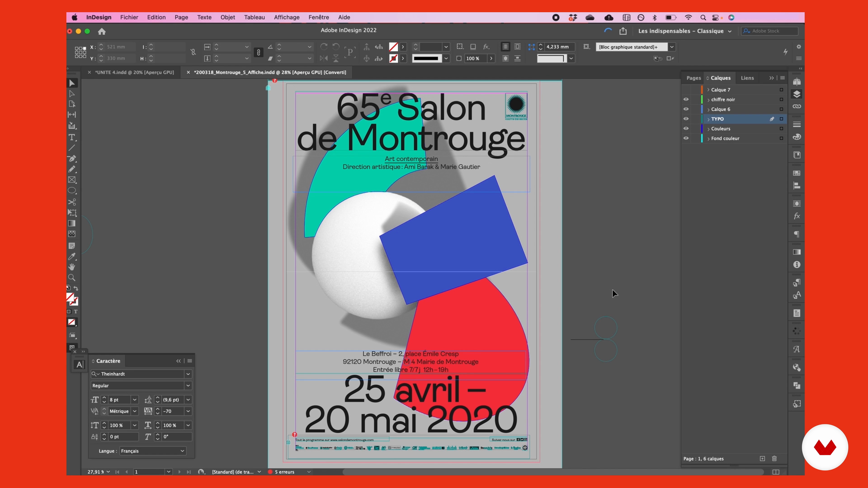868x488 pixels.
Task: Expand the Calque 7 layer
Action: click(x=708, y=90)
